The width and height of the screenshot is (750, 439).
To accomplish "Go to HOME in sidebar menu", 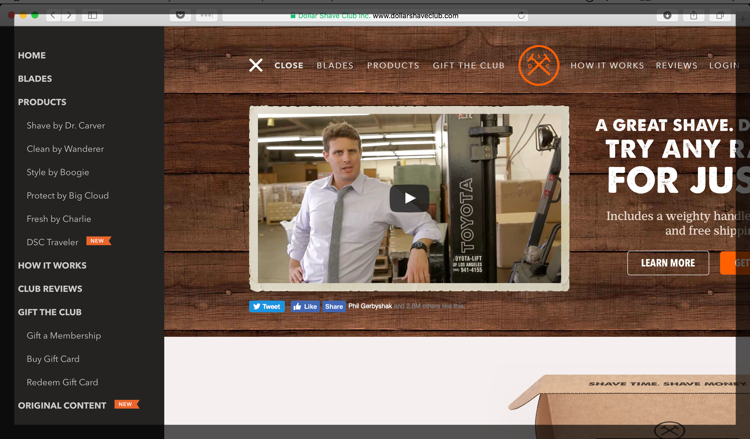I will click(32, 55).
